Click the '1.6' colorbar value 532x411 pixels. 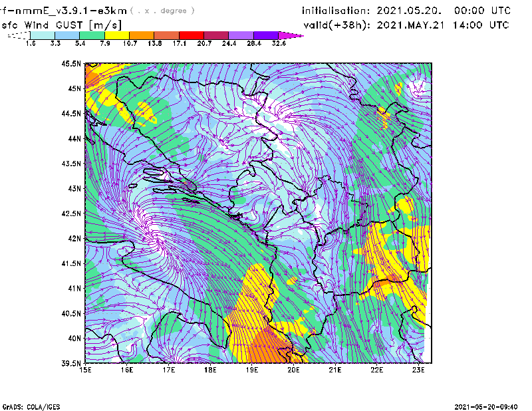(31, 43)
